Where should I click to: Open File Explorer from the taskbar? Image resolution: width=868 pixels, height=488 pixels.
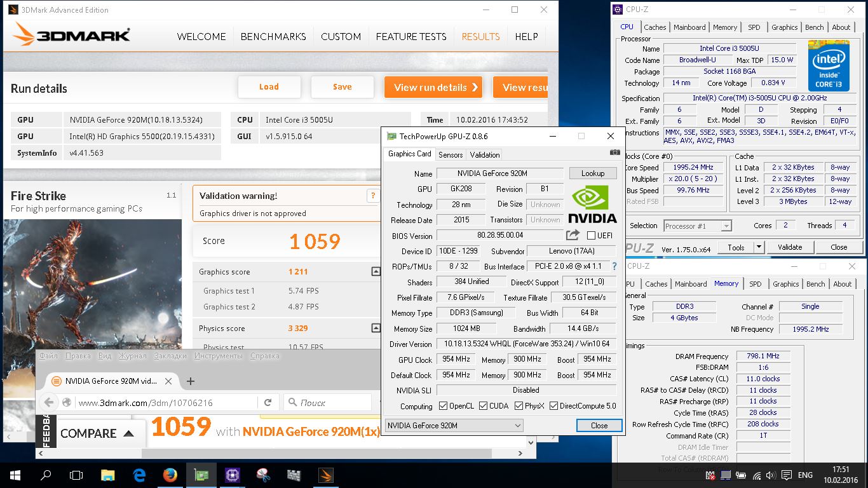[x=108, y=475]
